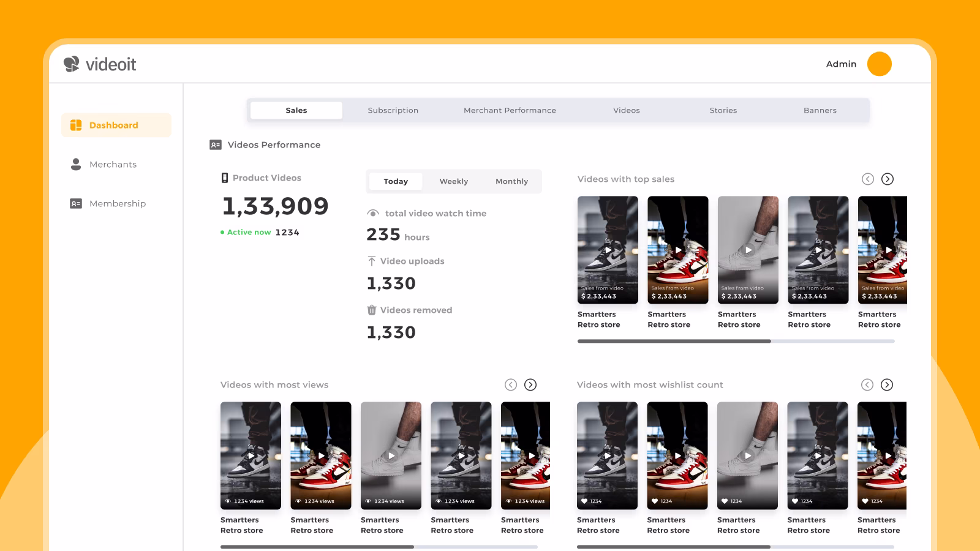Open the fourth thumbnail in top sales
This screenshot has width=980, height=551.
[818, 250]
